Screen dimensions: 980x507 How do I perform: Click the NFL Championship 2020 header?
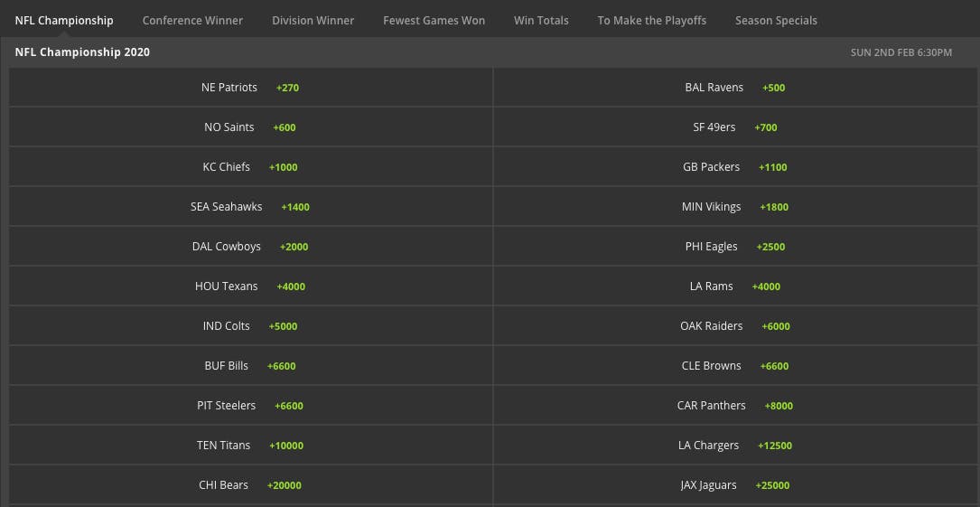[x=82, y=52]
